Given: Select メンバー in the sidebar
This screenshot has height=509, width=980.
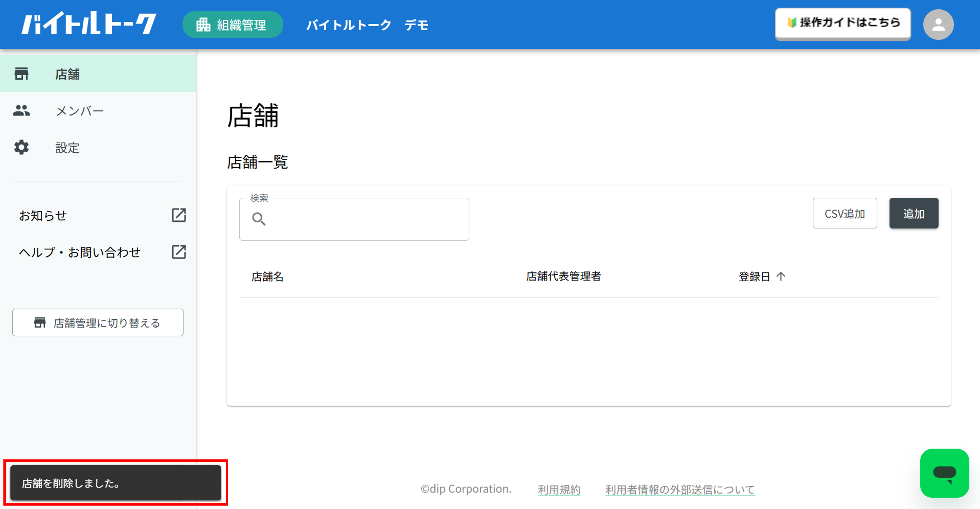Looking at the screenshot, I should (98, 111).
